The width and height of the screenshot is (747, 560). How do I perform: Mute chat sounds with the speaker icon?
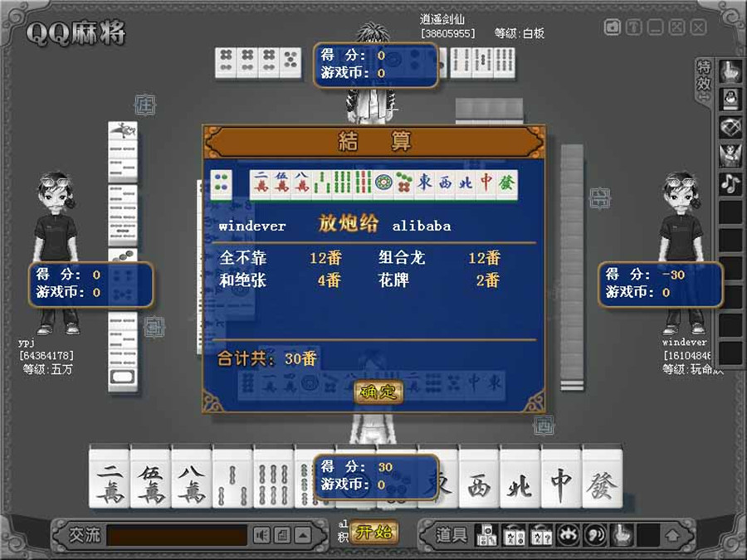pos(261,535)
